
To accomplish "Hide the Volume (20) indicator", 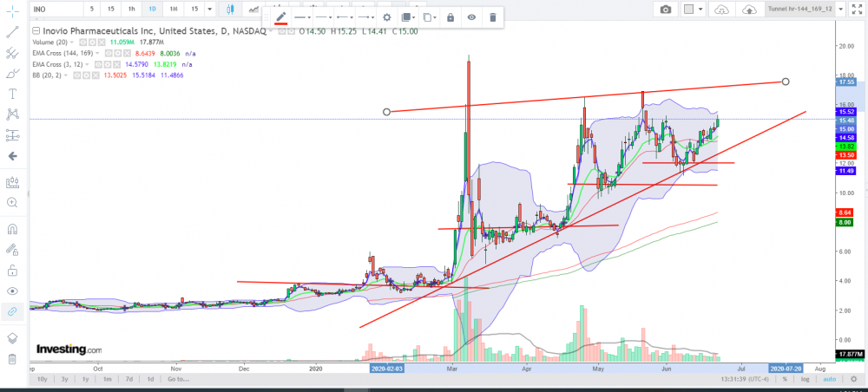I will pyautogui.click(x=82, y=42).
